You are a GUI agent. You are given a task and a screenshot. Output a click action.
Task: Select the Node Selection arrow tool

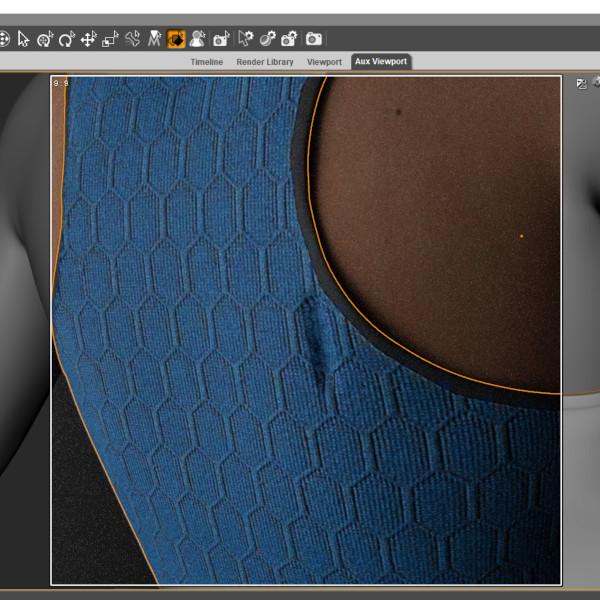coord(23,39)
